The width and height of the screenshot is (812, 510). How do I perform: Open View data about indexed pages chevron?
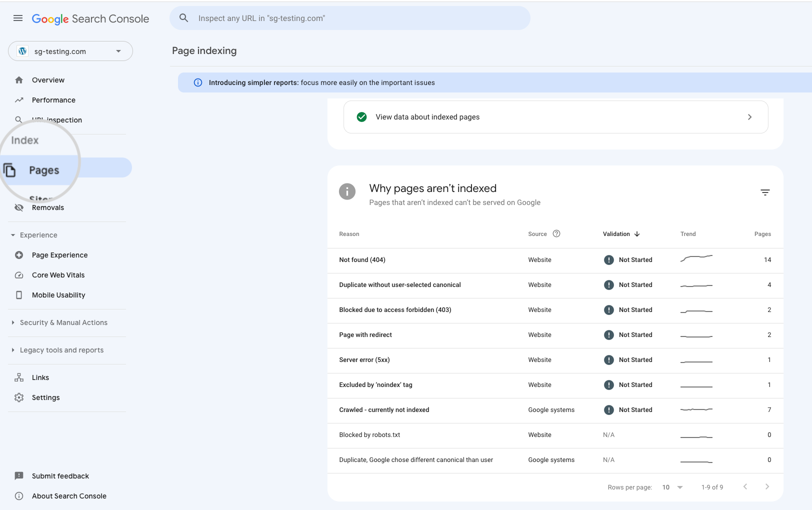(749, 117)
